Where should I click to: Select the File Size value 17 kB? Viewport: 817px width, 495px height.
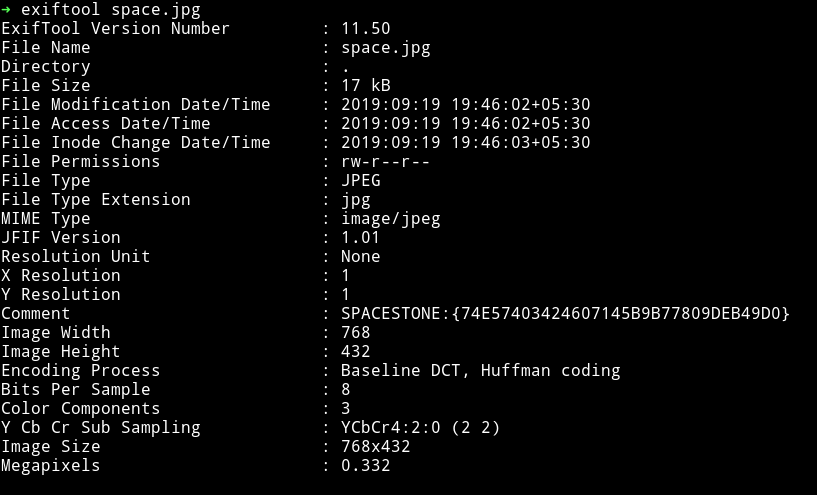(x=366, y=85)
